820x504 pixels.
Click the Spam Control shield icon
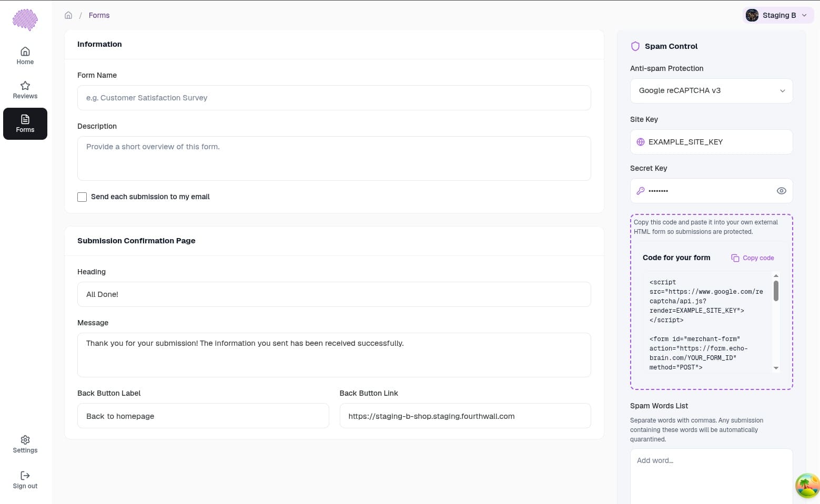[x=635, y=46]
